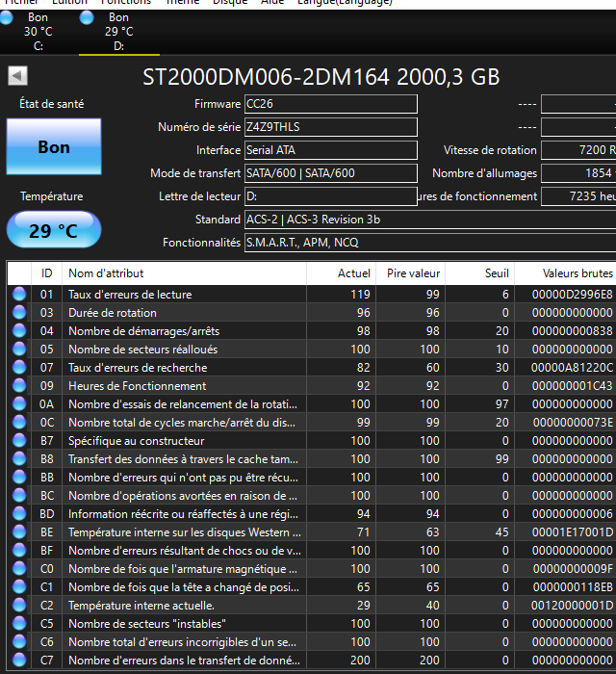616x674 pixels.
Task: Click status icon for attribute C1
Action: point(19,586)
